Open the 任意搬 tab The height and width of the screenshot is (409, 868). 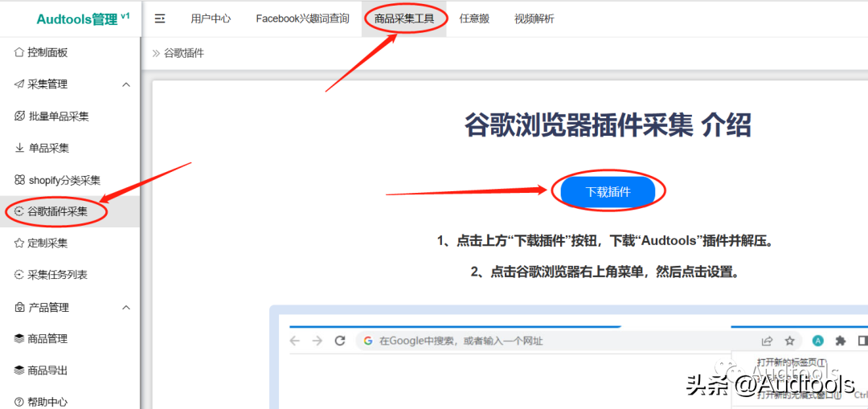coord(474,18)
